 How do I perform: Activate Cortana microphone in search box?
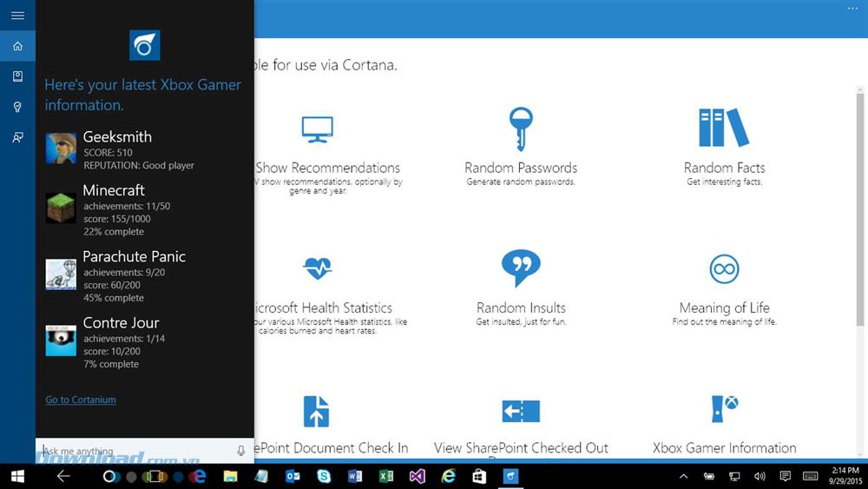[x=241, y=451]
